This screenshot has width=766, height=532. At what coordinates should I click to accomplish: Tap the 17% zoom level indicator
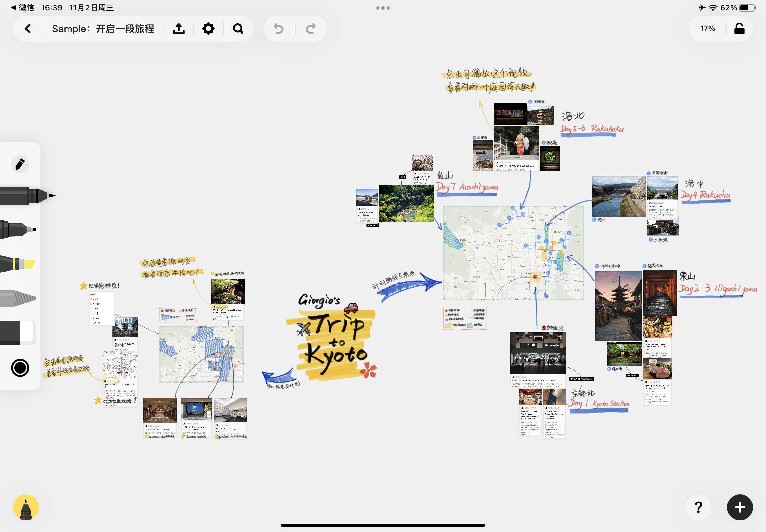click(x=708, y=29)
